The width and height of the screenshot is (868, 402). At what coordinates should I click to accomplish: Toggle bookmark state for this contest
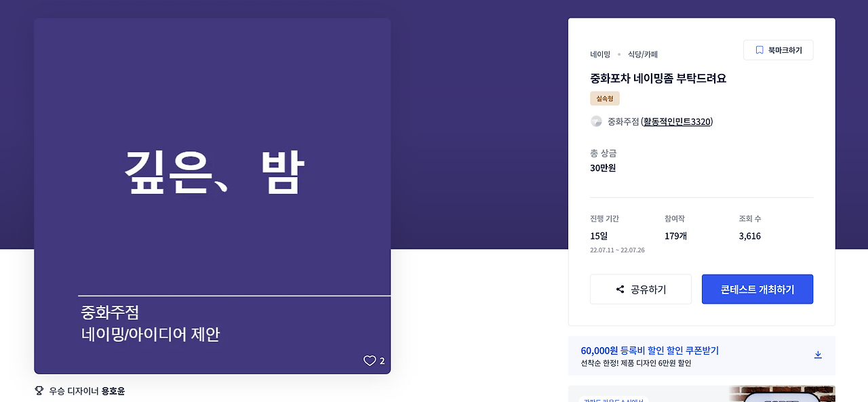click(x=778, y=49)
